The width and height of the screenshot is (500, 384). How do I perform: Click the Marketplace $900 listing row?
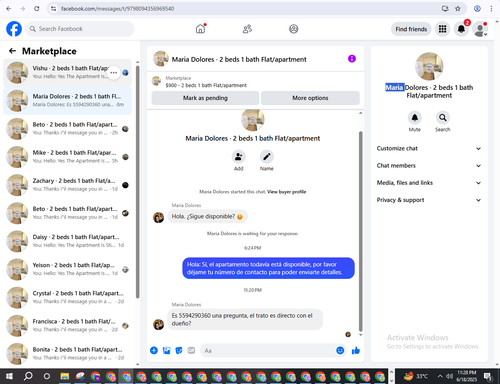(x=256, y=81)
